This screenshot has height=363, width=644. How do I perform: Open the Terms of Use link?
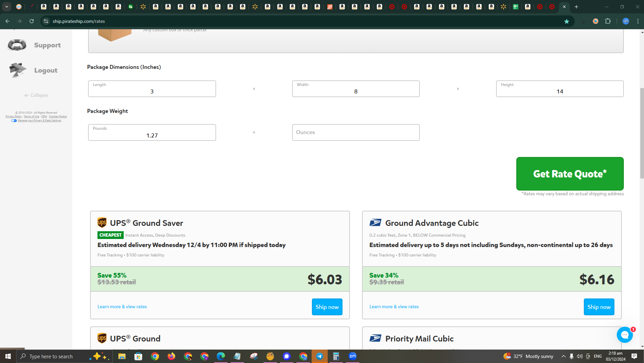click(x=32, y=117)
